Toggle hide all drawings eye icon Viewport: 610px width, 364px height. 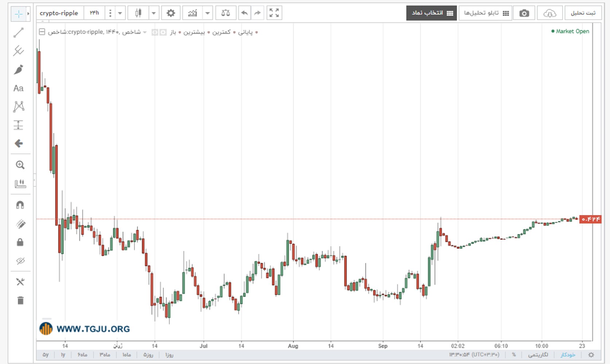pos(20,261)
